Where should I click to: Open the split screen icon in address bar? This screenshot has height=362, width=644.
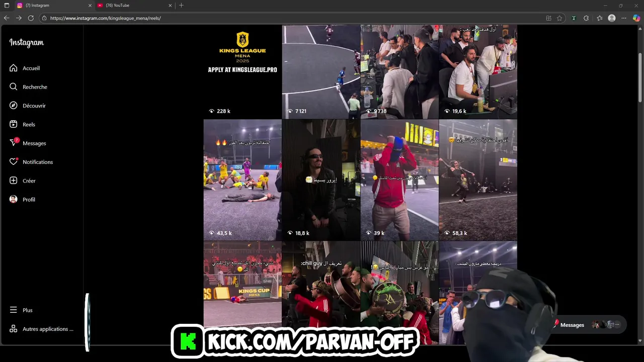click(548, 18)
